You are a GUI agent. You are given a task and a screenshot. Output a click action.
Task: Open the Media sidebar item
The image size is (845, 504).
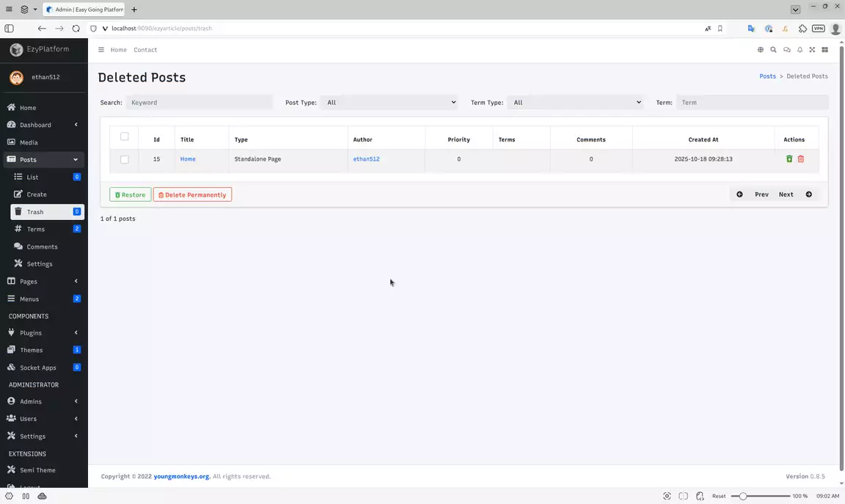pos(29,142)
